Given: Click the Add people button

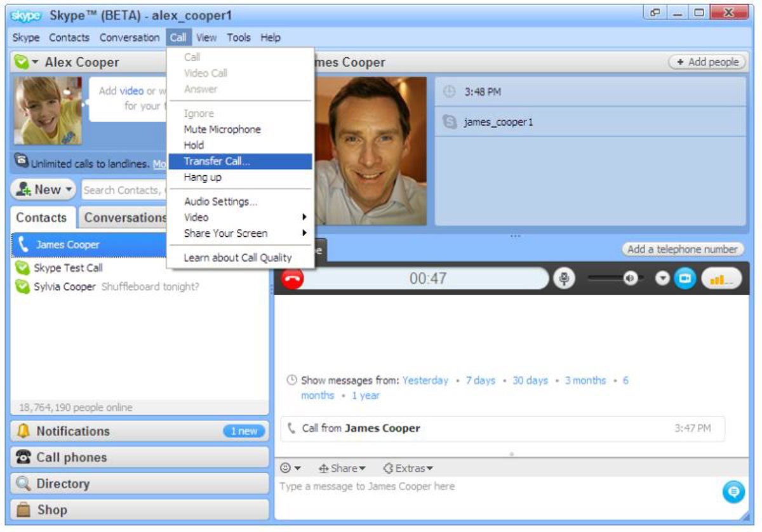Looking at the screenshot, I should click(x=707, y=62).
